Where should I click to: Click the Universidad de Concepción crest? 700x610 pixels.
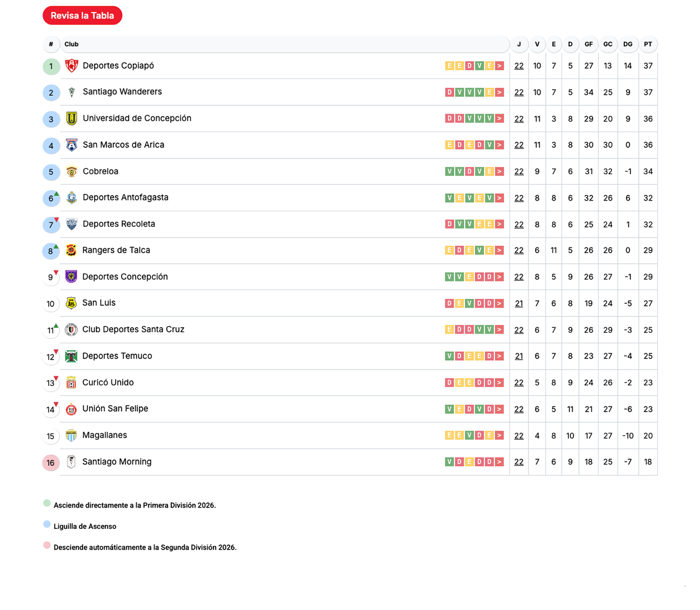coord(72,119)
